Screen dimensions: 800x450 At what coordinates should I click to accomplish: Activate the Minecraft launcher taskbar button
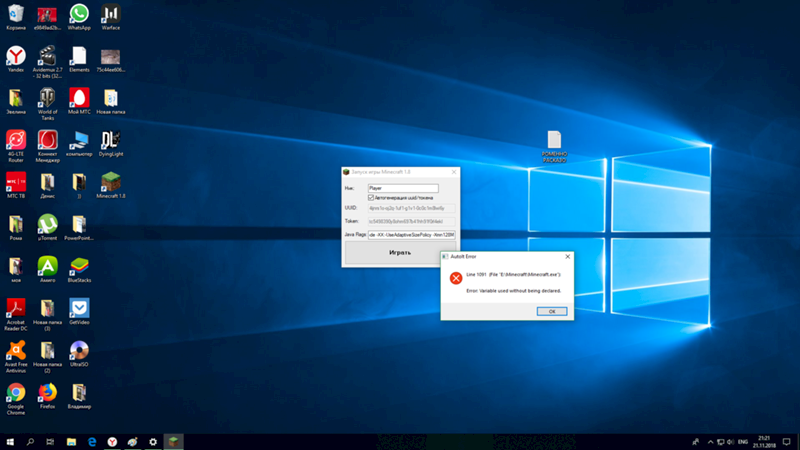click(x=173, y=442)
